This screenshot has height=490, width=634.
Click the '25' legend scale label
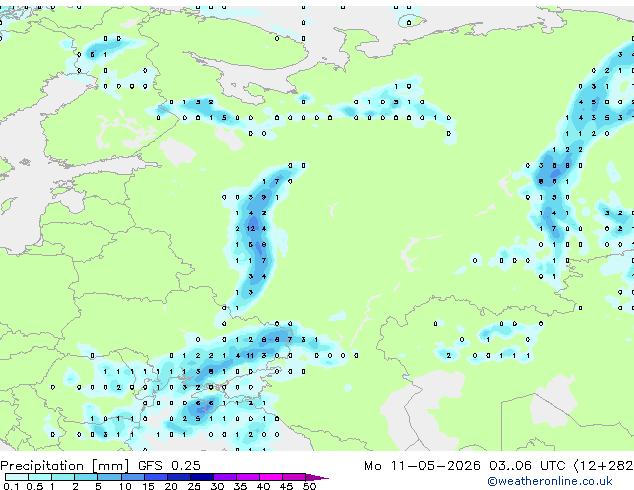194,486
